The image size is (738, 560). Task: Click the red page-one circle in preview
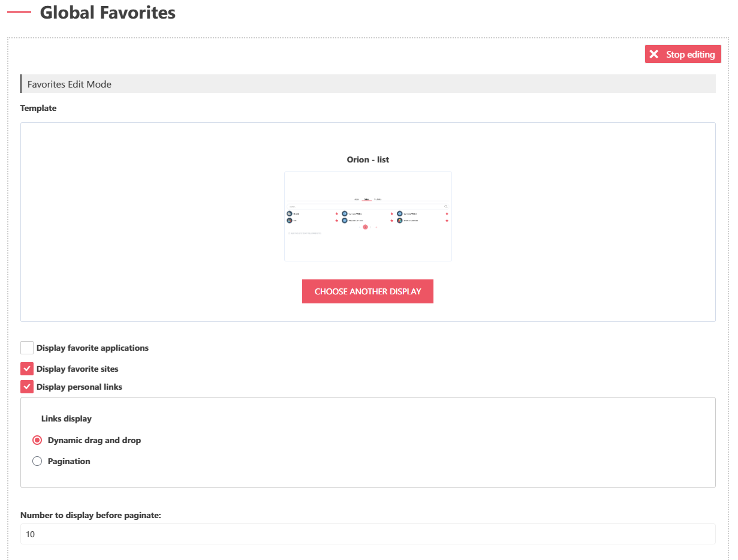tap(365, 227)
